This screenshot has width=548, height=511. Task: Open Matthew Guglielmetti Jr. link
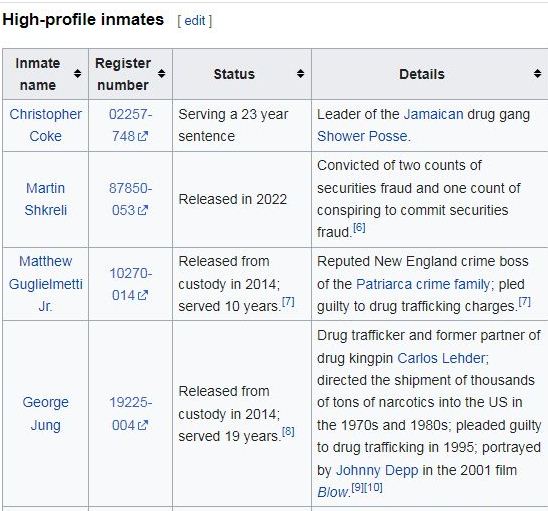pos(45,284)
